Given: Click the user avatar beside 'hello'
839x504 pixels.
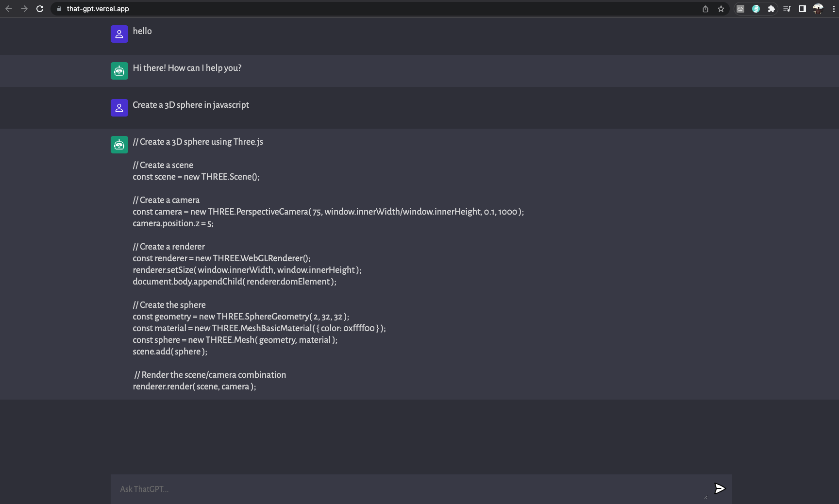Looking at the screenshot, I should 119,34.
